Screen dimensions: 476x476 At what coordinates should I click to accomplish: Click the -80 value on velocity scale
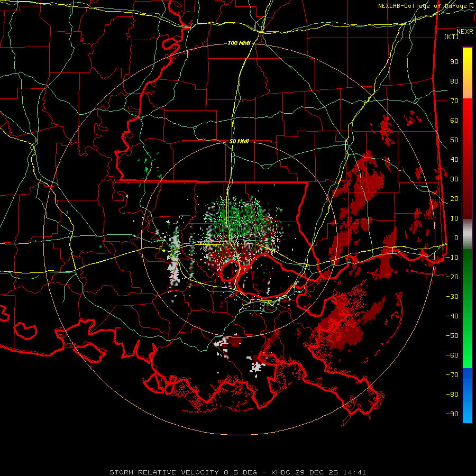[x=452, y=395]
